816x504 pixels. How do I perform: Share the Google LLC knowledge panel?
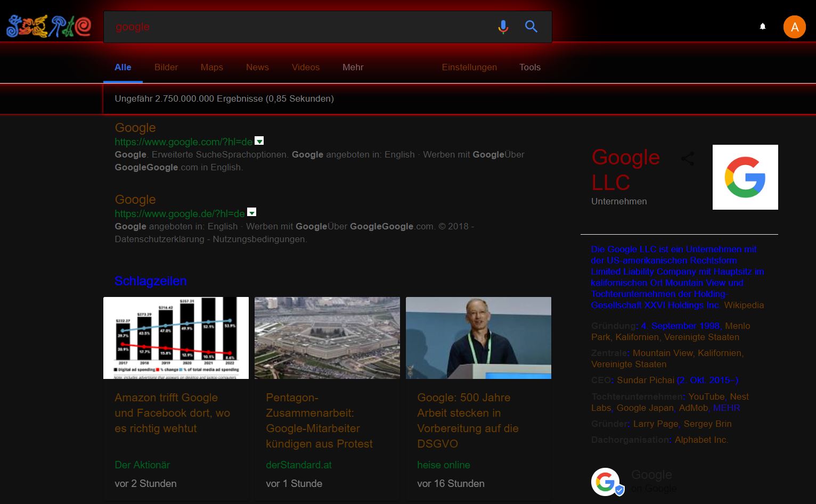tap(688, 159)
